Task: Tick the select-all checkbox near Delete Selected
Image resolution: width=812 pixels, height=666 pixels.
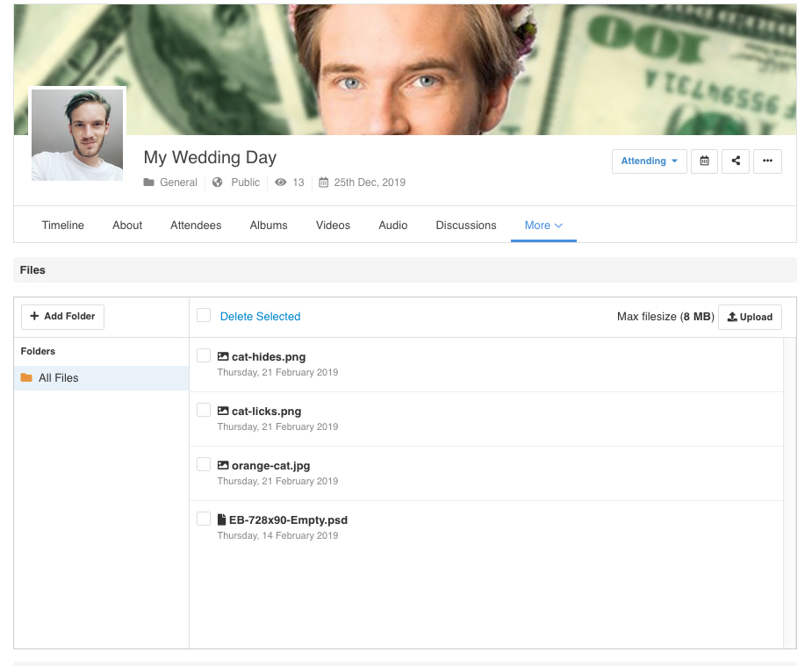Action: (x=204, y=315)
